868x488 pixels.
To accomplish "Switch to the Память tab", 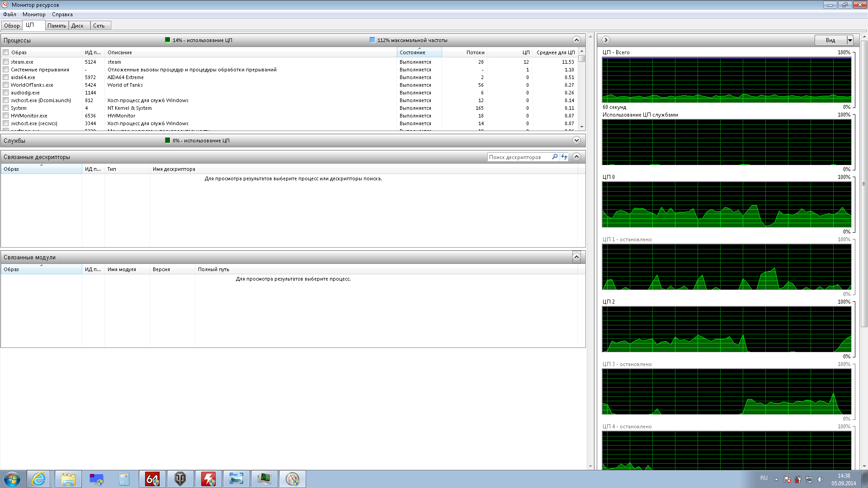I will click(57, 26).
